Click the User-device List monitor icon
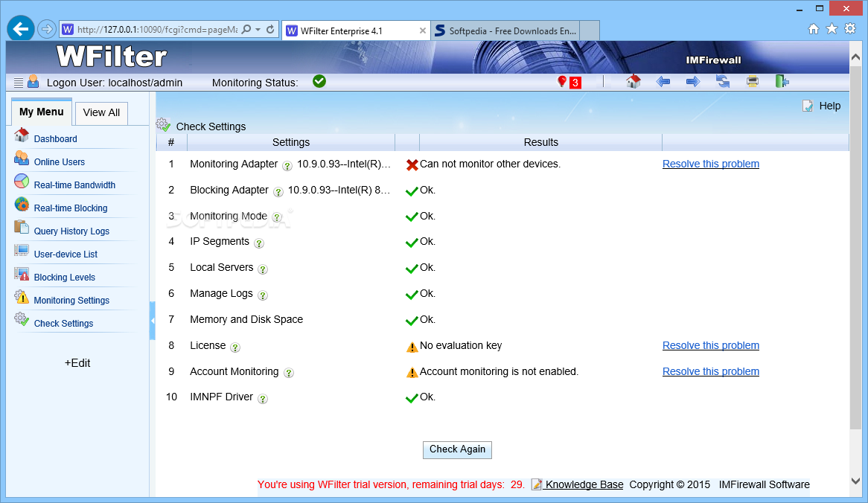The height and width of the screenshot is (503, 868). coord(22,250)
